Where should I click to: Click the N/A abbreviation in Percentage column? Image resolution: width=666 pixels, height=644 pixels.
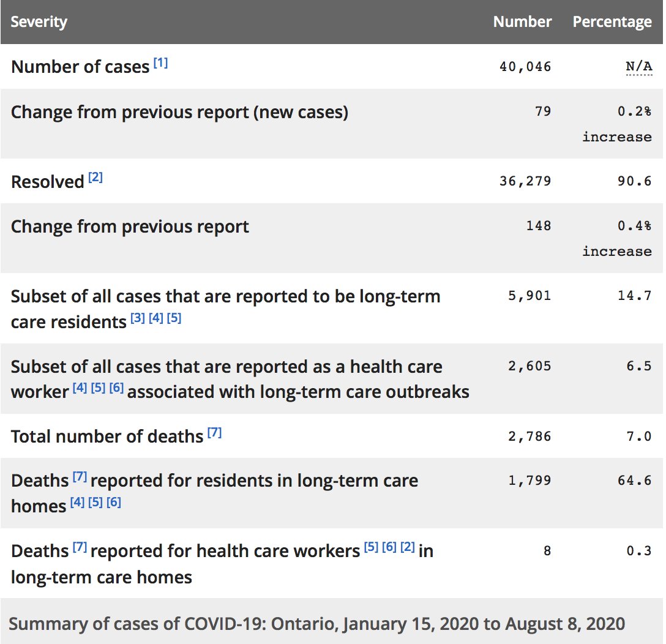pos(639,67)
